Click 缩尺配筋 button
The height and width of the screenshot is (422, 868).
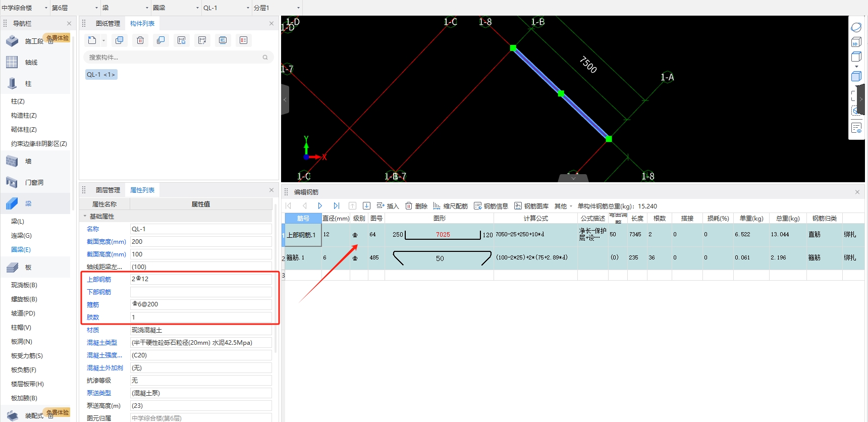click(x=451, y=206)
